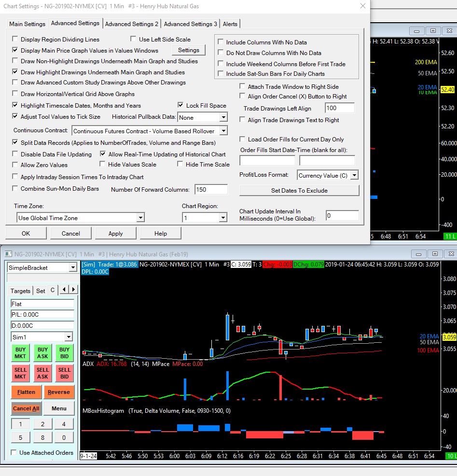
Task: Open Help for chart settings
Action: (x=161, y=234)
